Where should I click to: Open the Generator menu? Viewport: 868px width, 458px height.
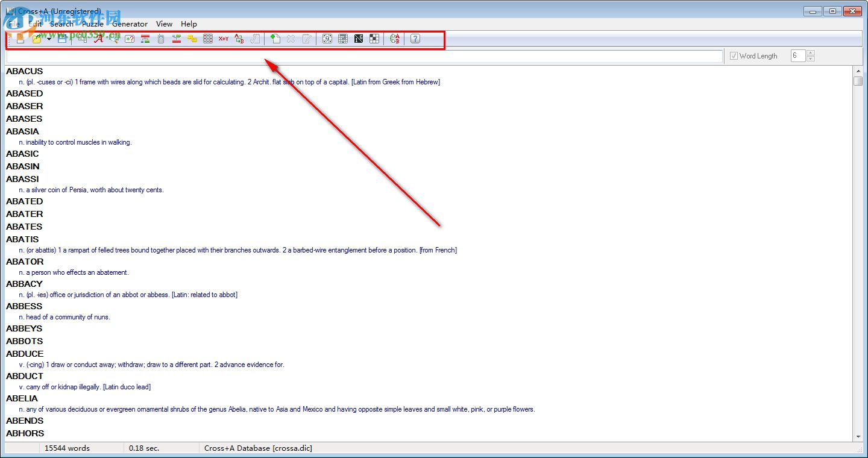[x=130, y=24]
